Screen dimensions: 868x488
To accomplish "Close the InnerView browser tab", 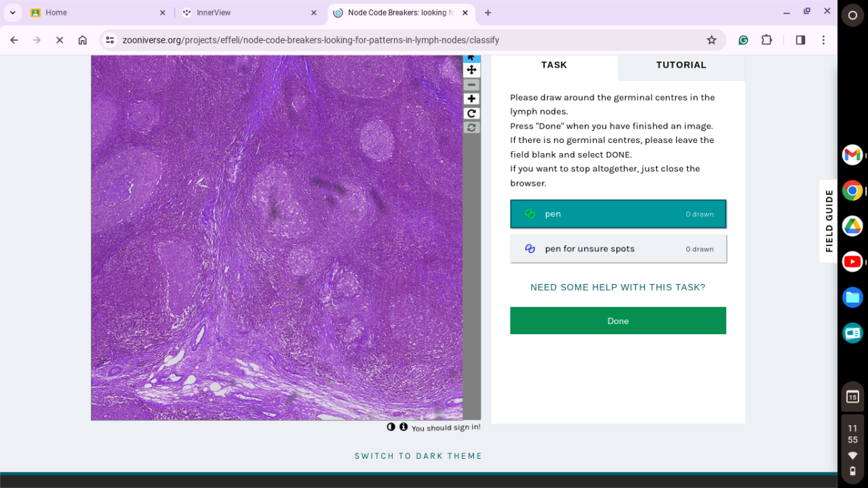I will [x=313, y=12].
